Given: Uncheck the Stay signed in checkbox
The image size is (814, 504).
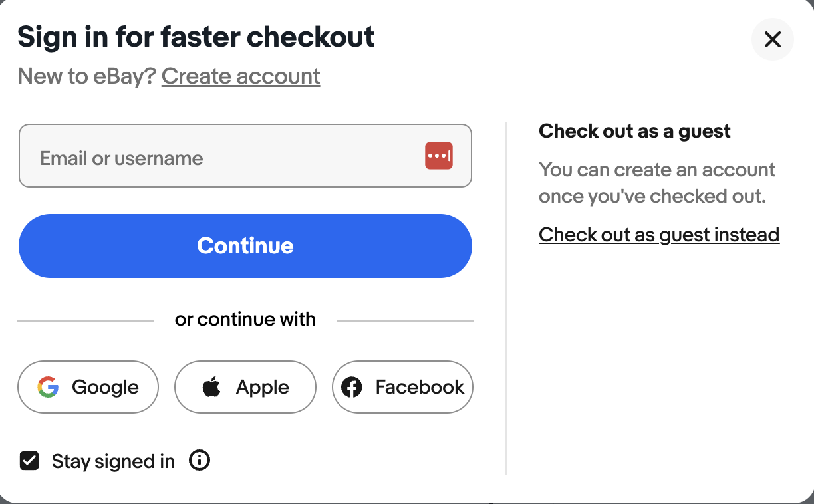Looking at the screenshot, I should pyautogui.click(x=29, y=460).
